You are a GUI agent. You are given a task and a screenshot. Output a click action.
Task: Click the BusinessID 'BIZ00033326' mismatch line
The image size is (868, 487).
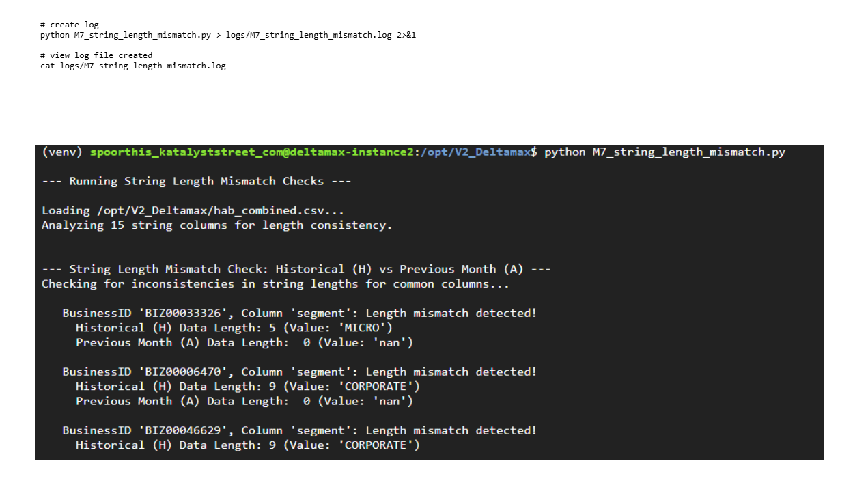299,313
